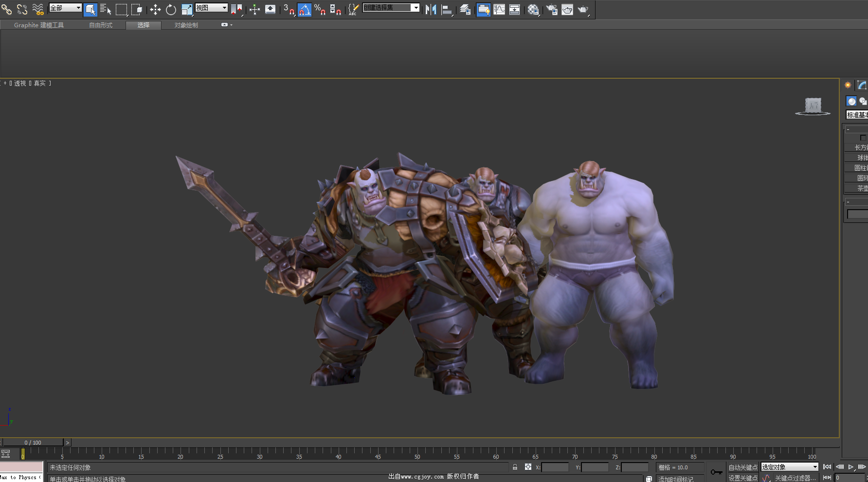Screen dimensions: 868x482
Task: Open the Modify command panel tab
Action: pos(862,85)
